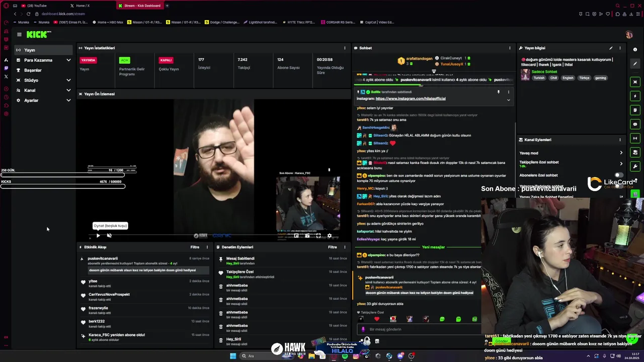Click the red heart emote in chat

376,319
